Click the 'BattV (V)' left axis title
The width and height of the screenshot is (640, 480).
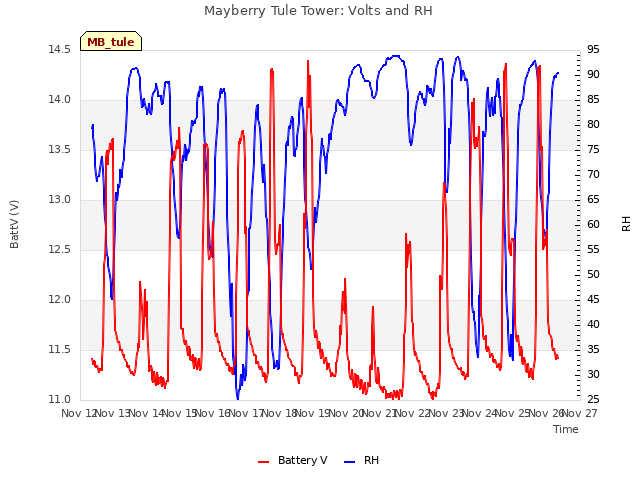coord(14,224)
